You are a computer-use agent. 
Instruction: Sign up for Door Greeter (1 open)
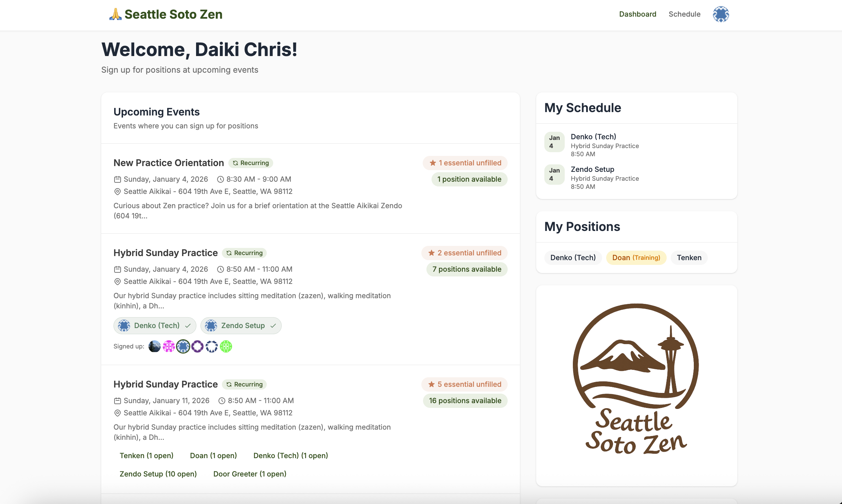pos(249,474)
